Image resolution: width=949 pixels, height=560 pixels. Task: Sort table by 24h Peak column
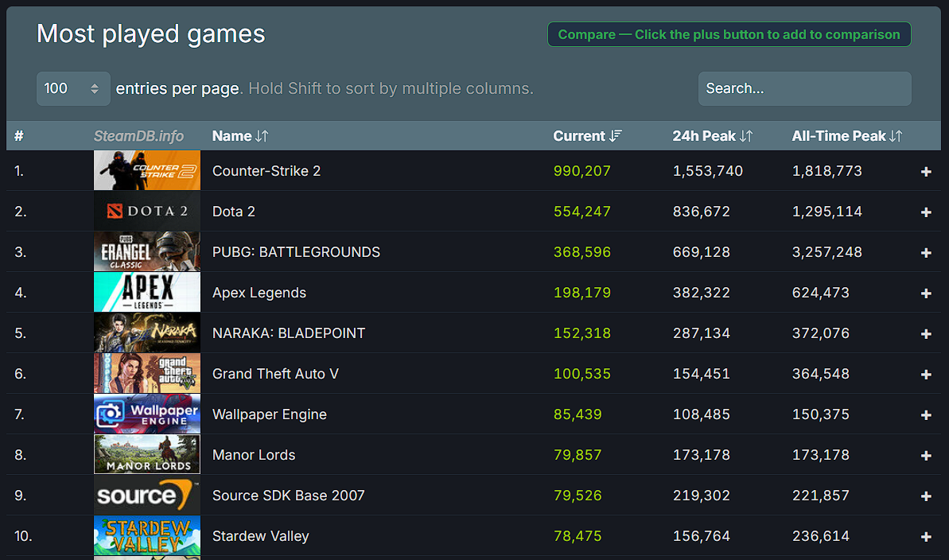[713, 136]
